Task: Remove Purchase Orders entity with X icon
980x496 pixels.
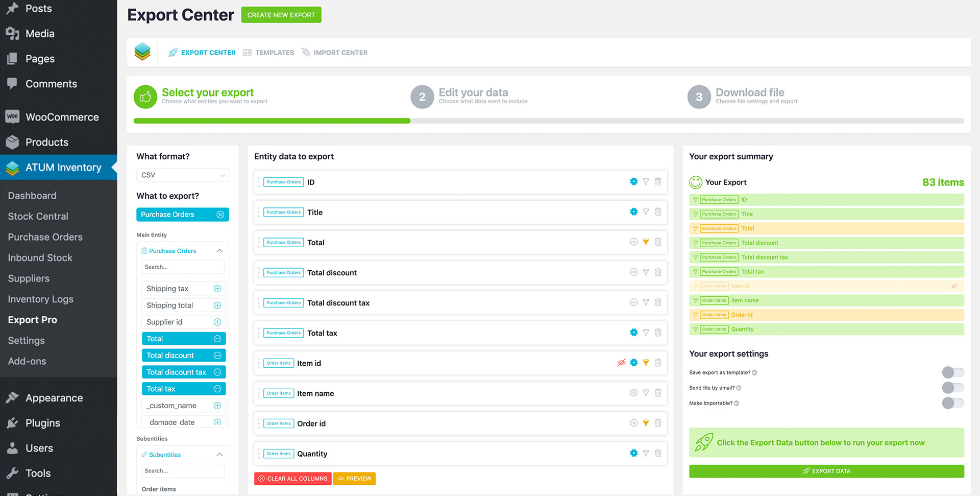Action: (x=220, y=215)
